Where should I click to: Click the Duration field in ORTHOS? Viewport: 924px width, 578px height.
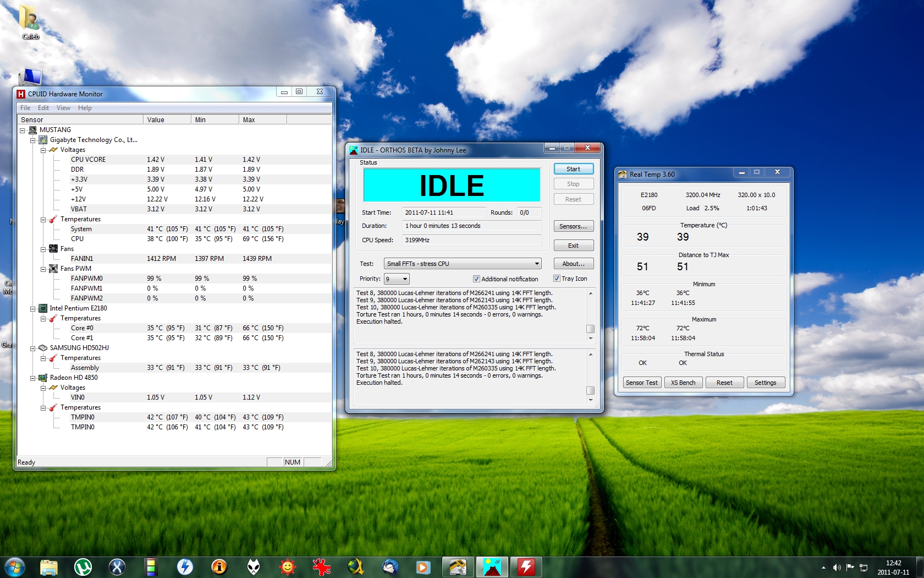(471, 226)
